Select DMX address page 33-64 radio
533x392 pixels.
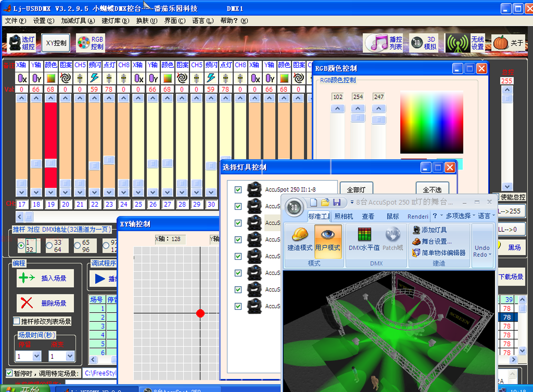click(x=49, y=246)
